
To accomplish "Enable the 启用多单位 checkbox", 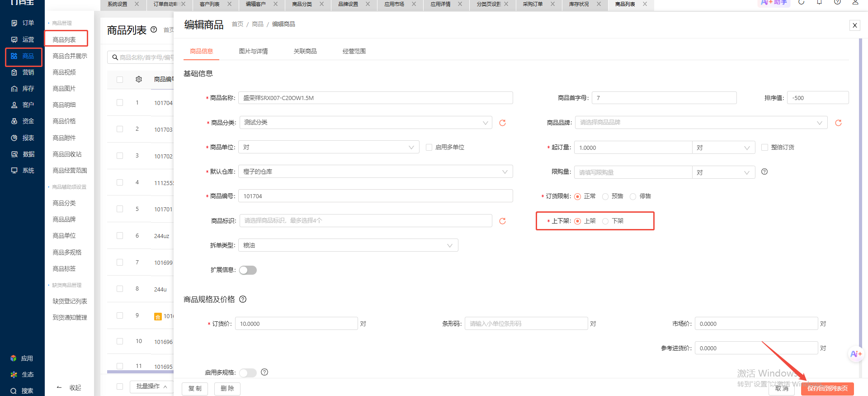I will click(429, 147).
